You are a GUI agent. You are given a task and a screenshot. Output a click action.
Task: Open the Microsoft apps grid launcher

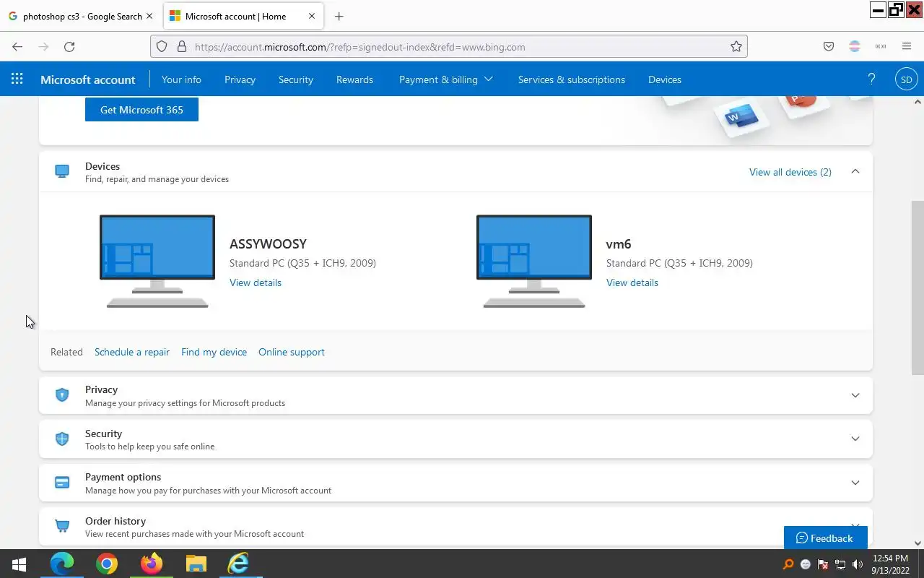(17, 79)
